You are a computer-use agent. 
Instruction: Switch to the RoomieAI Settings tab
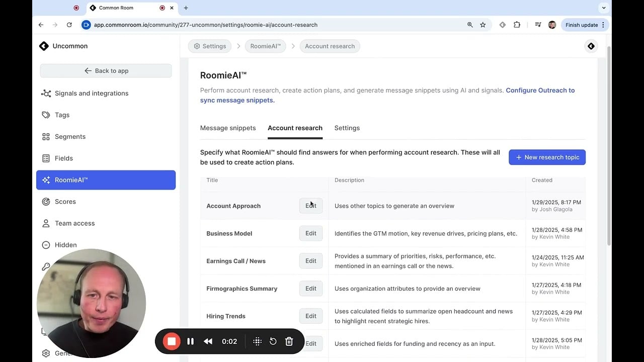pyautogui.click(x=347, y=128)
